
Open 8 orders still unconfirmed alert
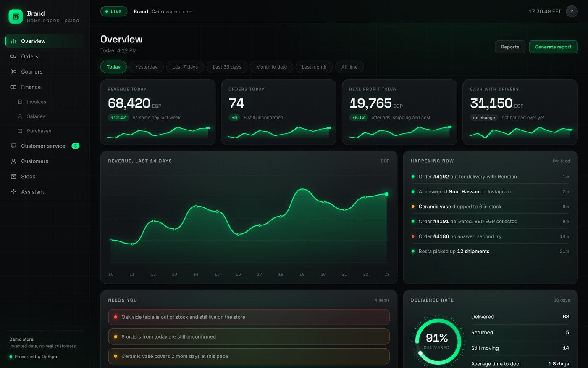pos(249,336)
